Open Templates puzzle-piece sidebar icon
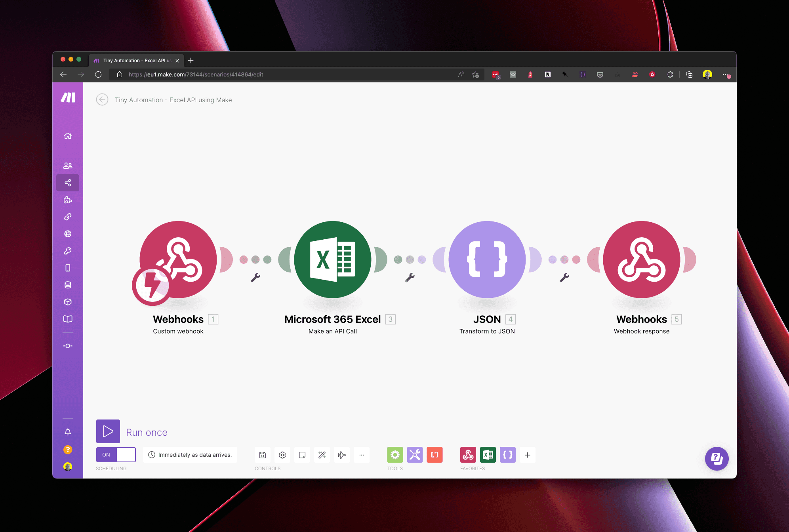This screenshot has width=789, height=532. [x=68, y=200]
